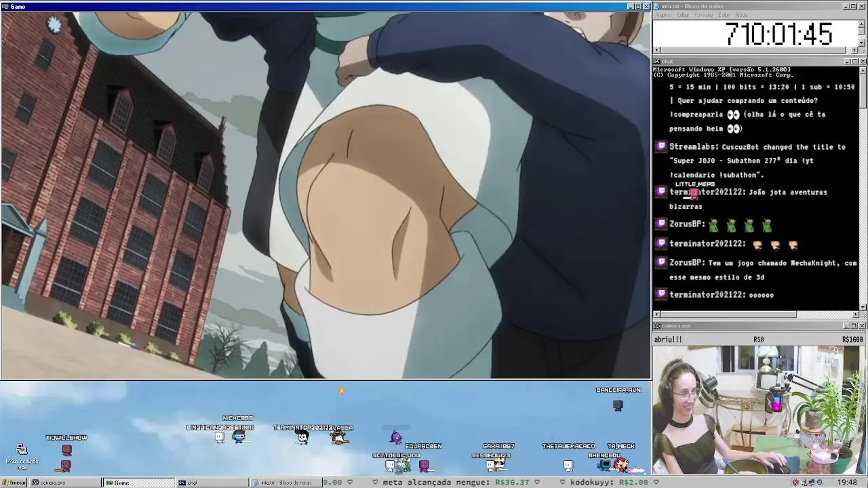This screenshot has height=488, width=868.
Task: Click the first emote in terminator202122's emote message
Action: [757, 245]
